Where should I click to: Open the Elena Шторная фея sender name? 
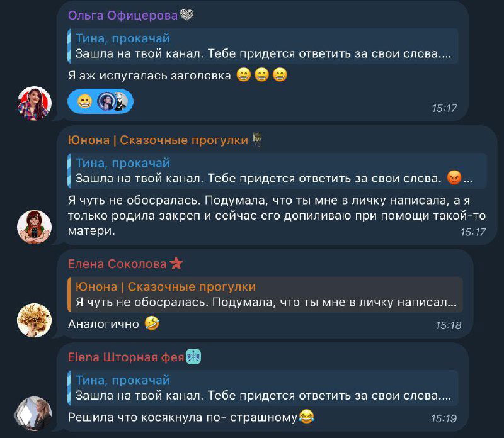pyautogui.click(x=125, y=357)
